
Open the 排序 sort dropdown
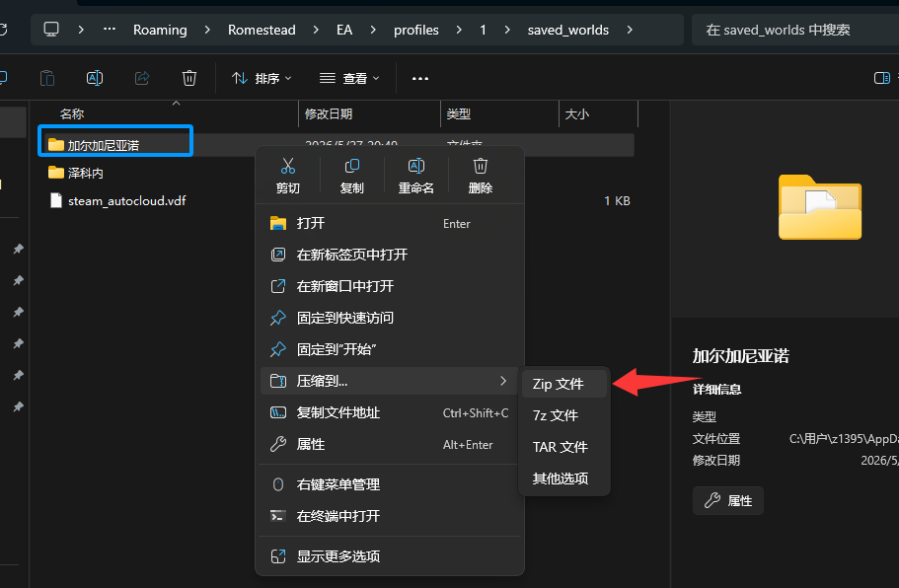click(262, 78)
